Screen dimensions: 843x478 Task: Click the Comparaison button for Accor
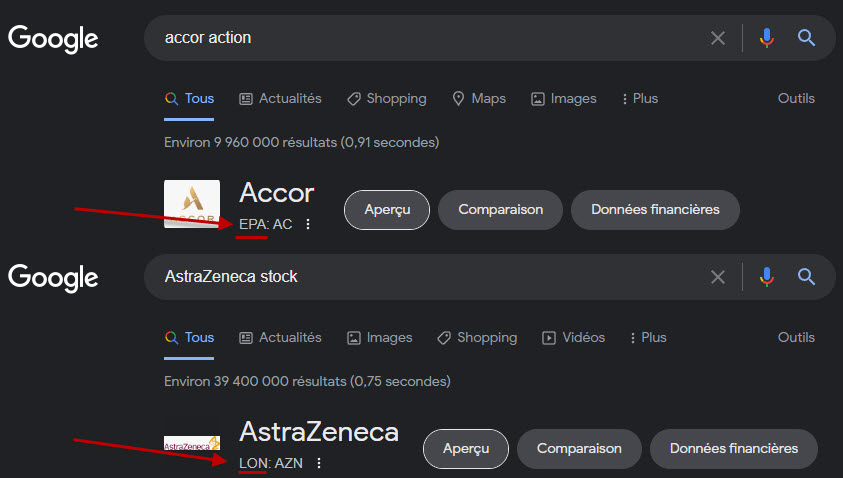[x=501, y=210]
